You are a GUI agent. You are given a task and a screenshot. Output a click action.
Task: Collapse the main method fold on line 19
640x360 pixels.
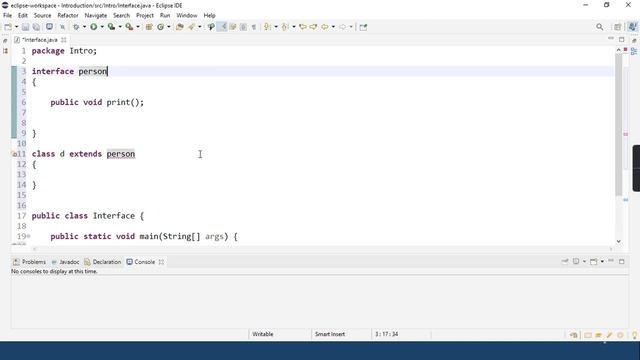(x=29, y=236)
